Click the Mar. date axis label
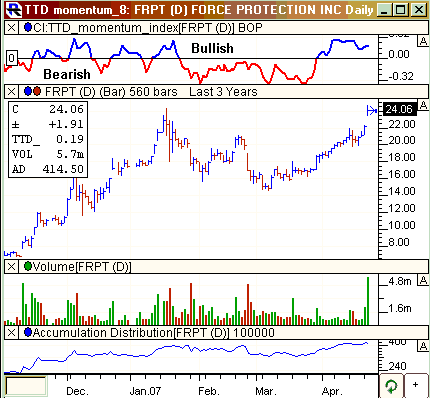 tap(266, 391)
